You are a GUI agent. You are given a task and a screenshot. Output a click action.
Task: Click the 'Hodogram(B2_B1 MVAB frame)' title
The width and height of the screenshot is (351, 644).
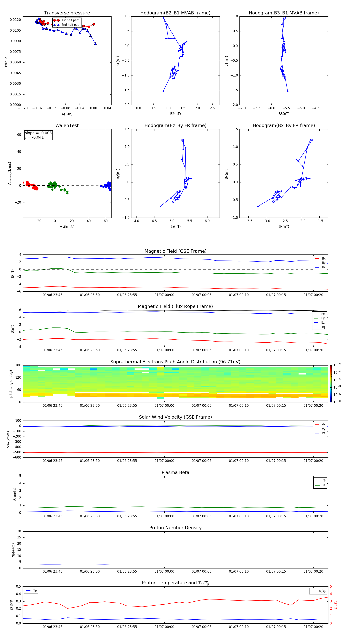click(x=175, y=13)
